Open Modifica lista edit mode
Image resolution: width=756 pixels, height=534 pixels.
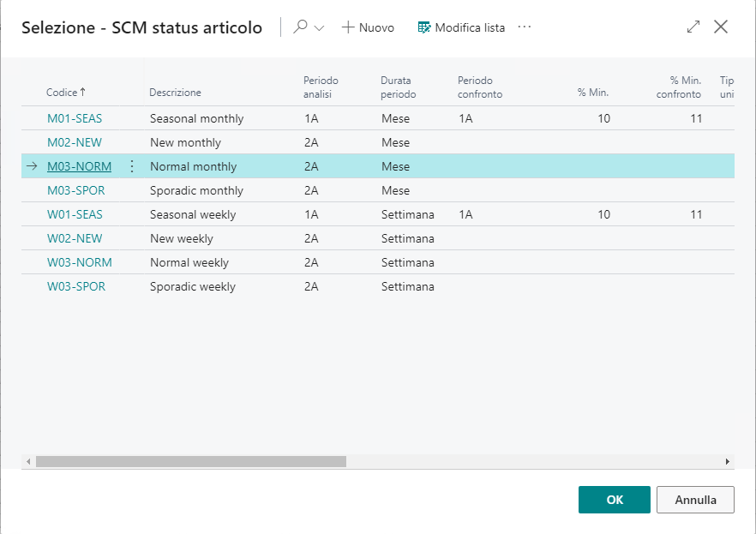461,27
